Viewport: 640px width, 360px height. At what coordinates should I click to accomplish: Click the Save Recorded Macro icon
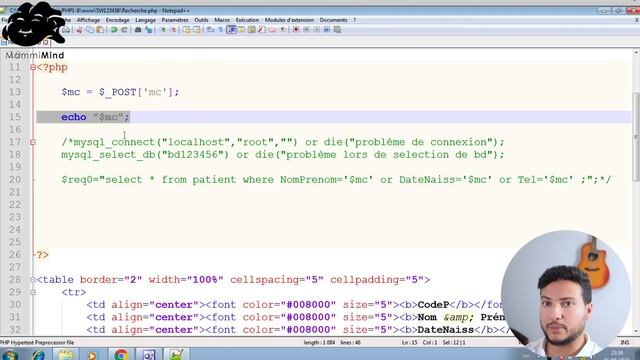tap(338, 30)
